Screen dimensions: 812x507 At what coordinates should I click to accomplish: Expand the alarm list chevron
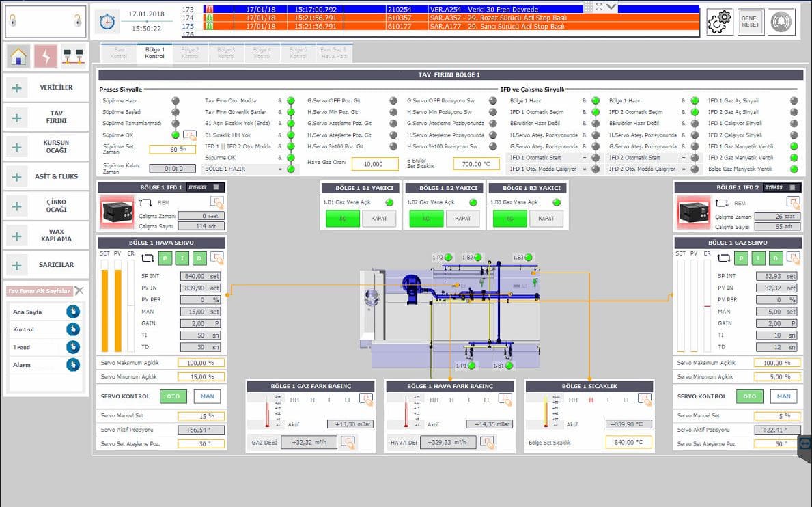click(x=611, y=7)
